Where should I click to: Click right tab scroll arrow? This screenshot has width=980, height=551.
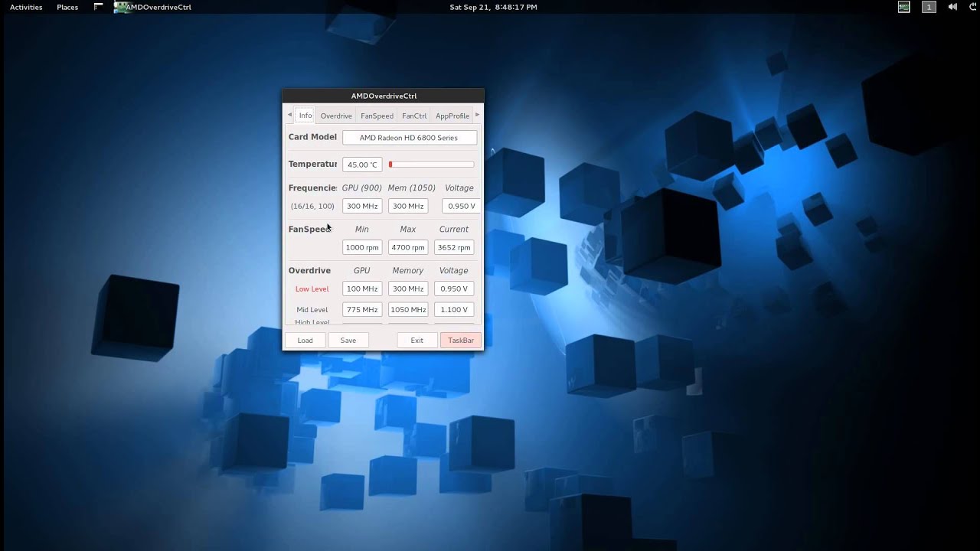click(477, 115)
